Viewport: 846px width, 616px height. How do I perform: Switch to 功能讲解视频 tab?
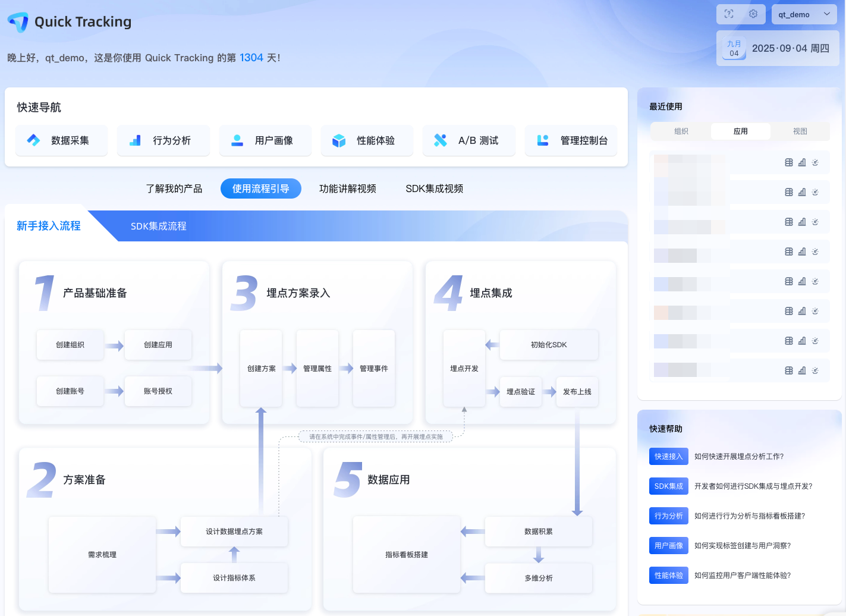(348, 188)
